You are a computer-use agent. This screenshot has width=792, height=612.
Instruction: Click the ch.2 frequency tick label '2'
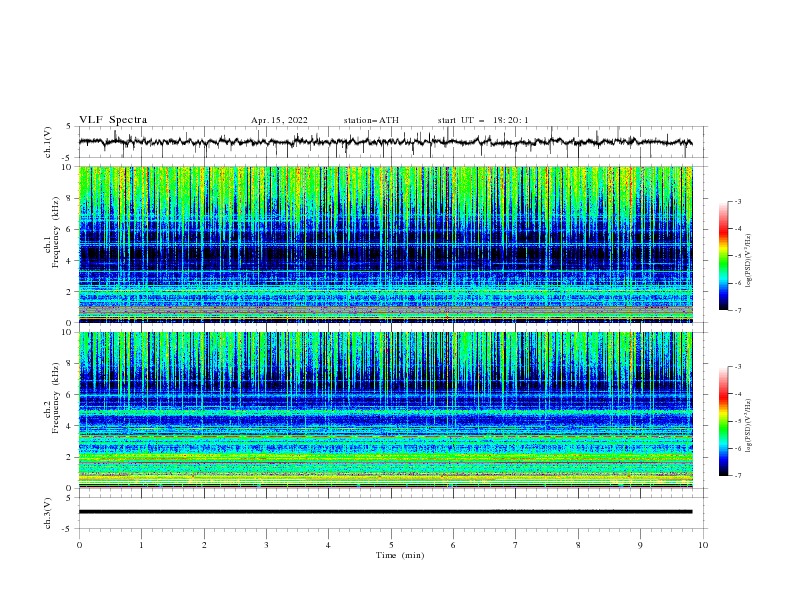[69, 457]
